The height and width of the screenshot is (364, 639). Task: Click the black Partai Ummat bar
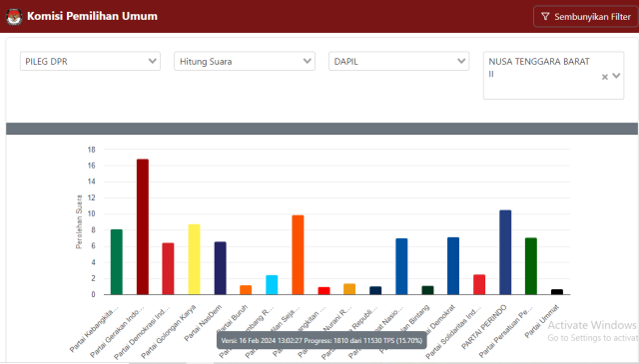557,292
